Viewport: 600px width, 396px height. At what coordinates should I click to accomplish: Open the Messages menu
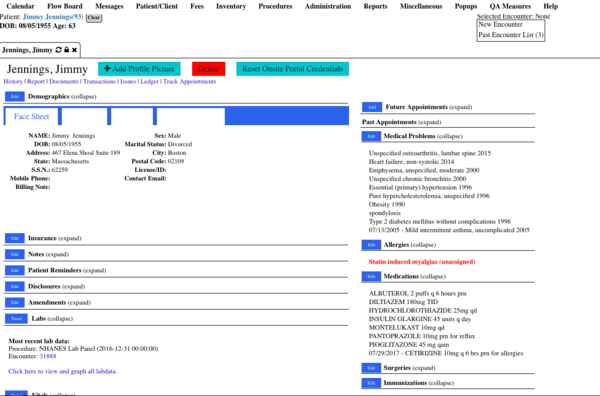click(x=109, y=6)
